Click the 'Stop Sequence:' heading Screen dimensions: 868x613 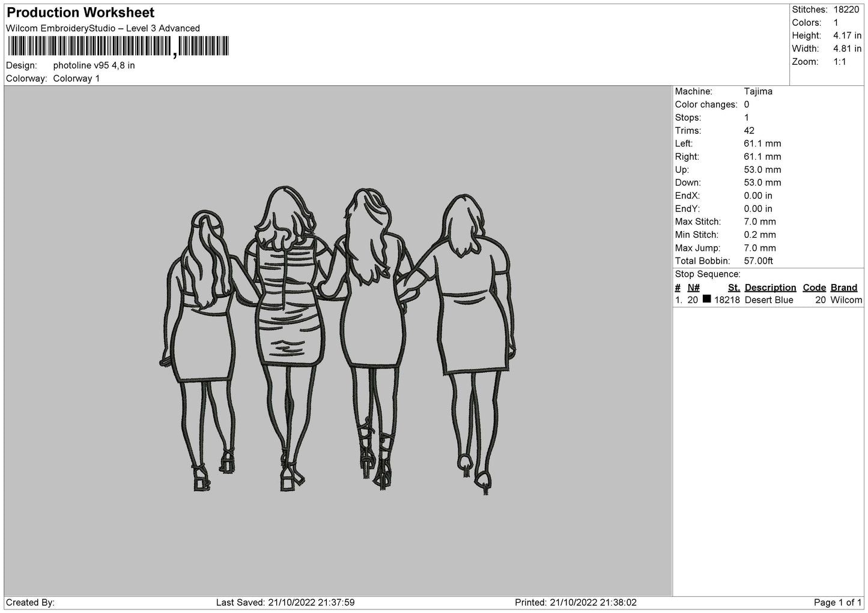click(x=708, y=274)
